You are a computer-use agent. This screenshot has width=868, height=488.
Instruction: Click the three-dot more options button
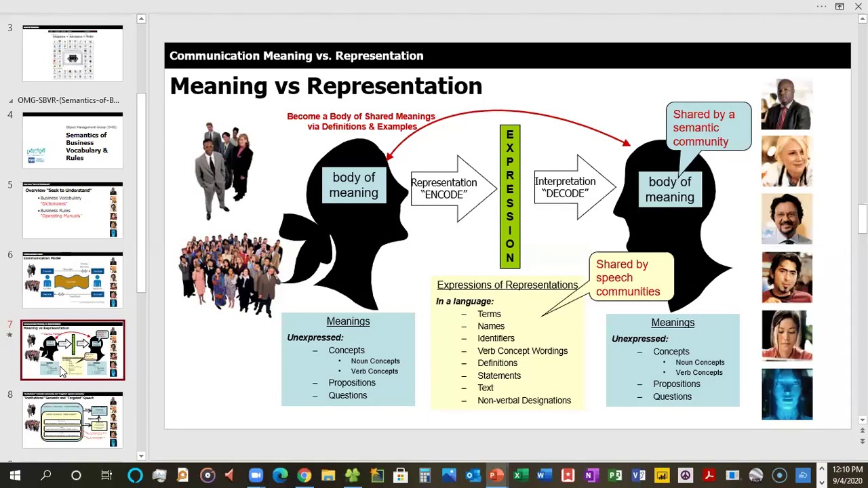(x=821, y=6)
